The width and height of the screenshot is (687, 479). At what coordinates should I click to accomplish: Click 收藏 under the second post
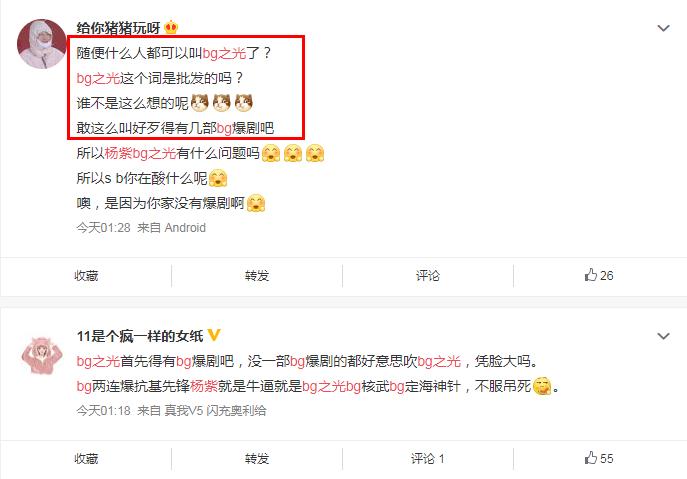(86, 459)
